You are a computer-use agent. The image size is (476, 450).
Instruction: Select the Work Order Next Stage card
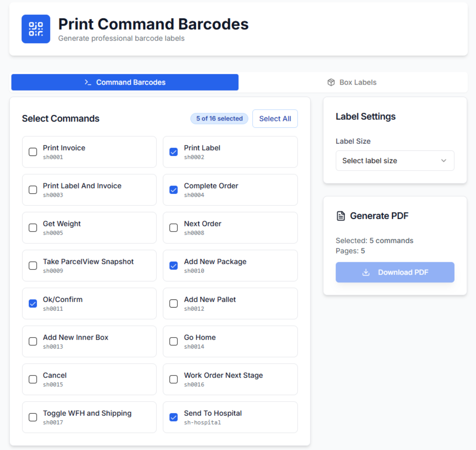(x=230, y=379)
